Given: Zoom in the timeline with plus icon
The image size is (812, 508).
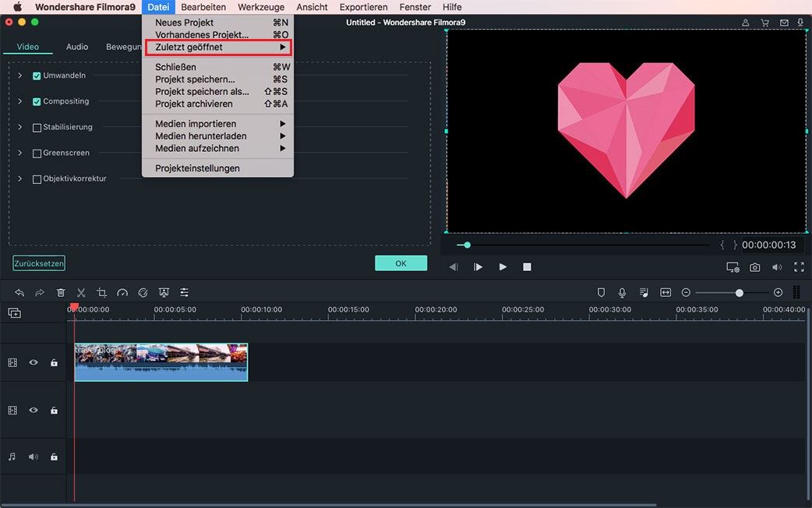Looking at the screenshot, I should pyautogui.click(x=778, y=293).
